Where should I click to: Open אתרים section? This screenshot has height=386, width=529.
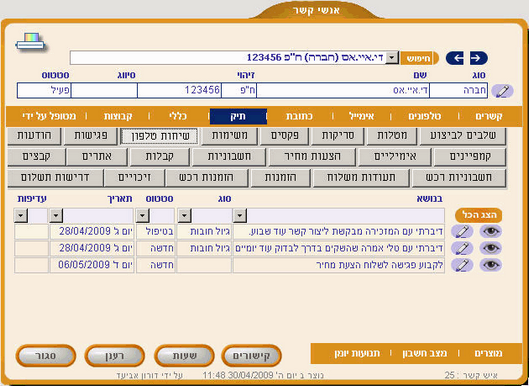(x=97, y=157)
